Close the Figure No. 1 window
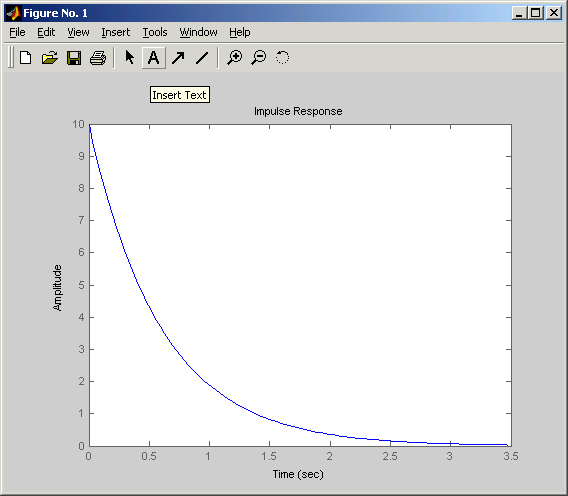This screenshot has height=496, width=568. (554, 13)
